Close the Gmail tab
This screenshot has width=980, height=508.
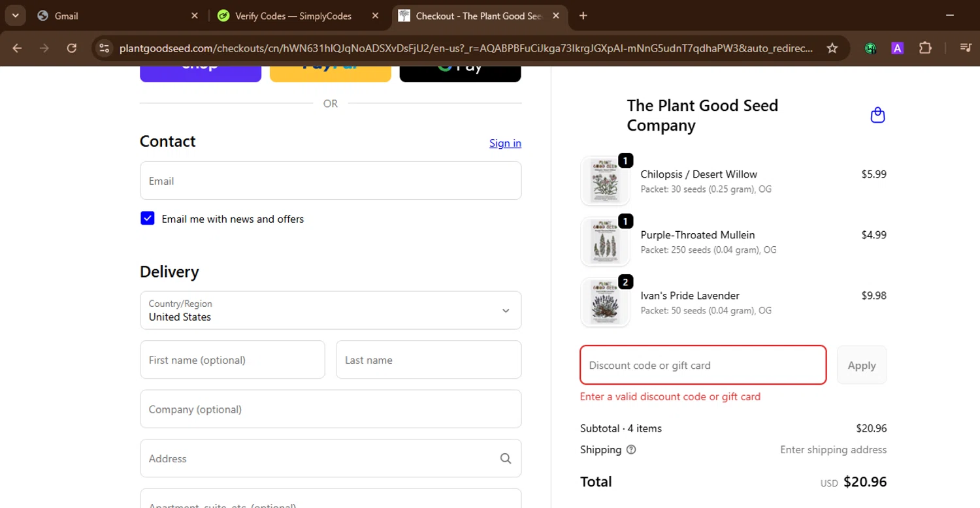(x=194, y=16)
